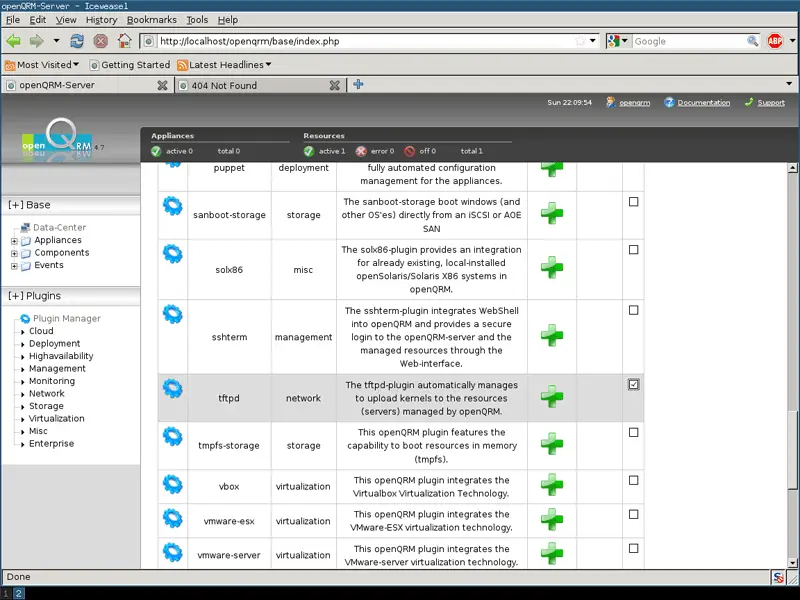This screenshot has height=600, width=800.
Task: Go back with the browser back arrow
Action: (x=14, y=41)
